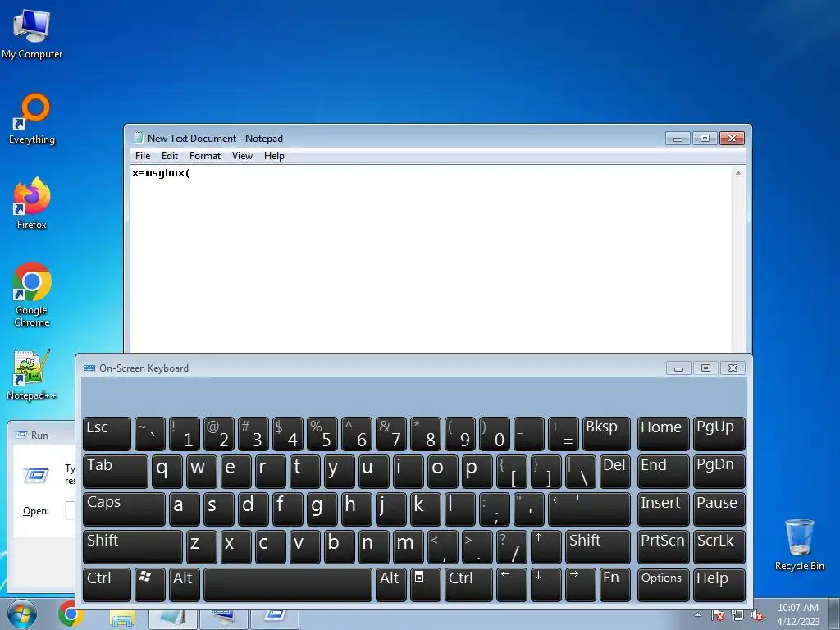Click the Run dialog title bar
840x630 pixels.
[x=42, y=435]
